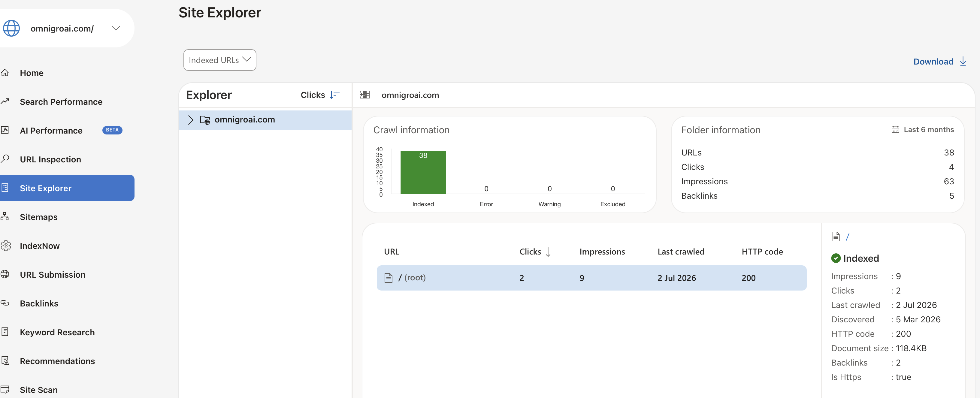Click the Search Performance trend icon
Screen dimensions: 980x398
pos(5,101)
